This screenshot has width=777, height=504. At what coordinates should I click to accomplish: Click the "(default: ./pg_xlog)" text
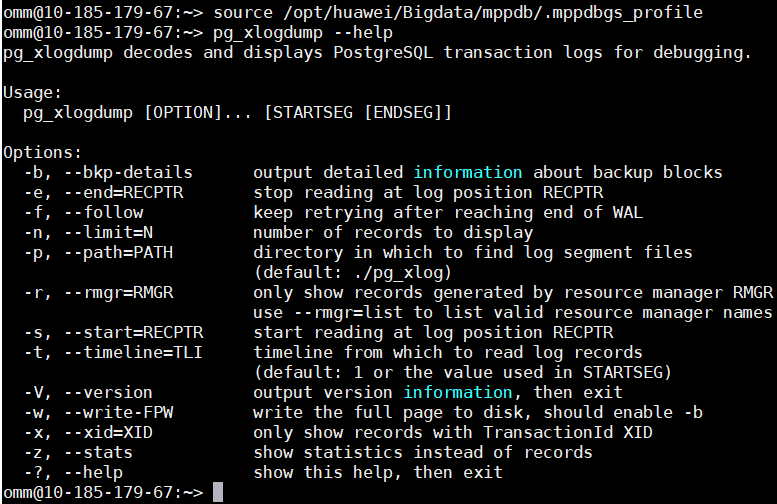353,272
